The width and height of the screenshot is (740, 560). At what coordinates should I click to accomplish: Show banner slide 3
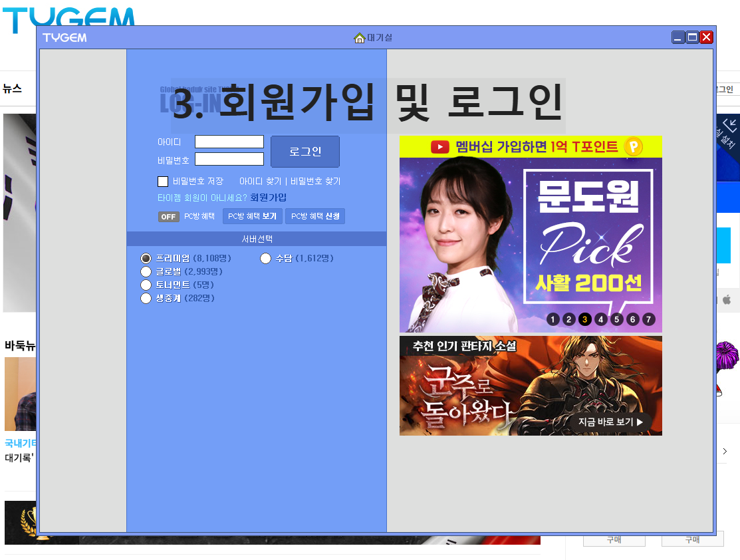584,320
